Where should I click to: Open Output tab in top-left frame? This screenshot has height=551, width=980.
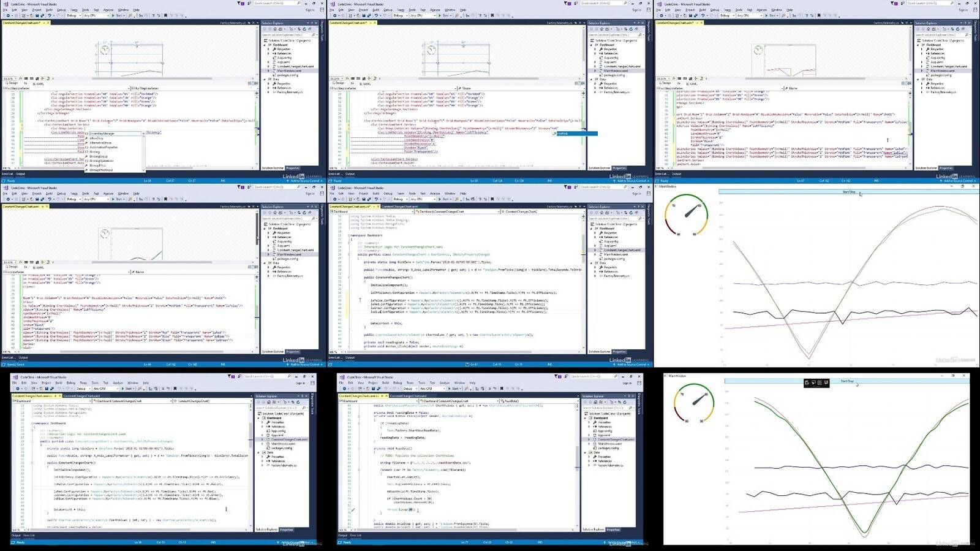click(20, 173)
